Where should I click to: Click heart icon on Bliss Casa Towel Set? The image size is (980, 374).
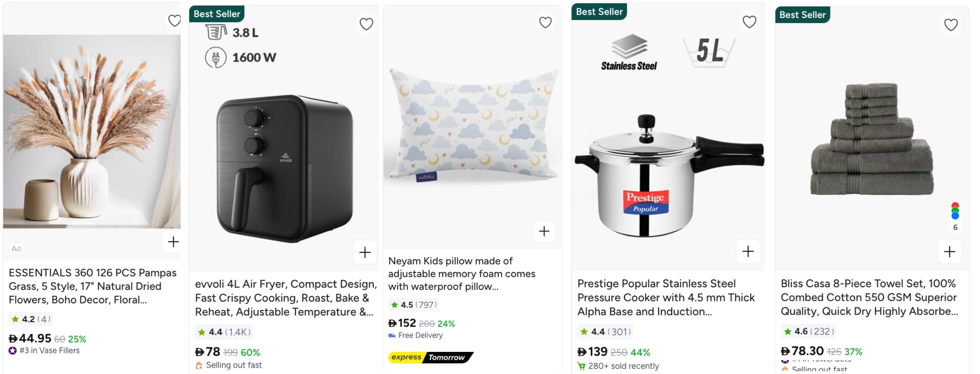[x=951, y=25]
